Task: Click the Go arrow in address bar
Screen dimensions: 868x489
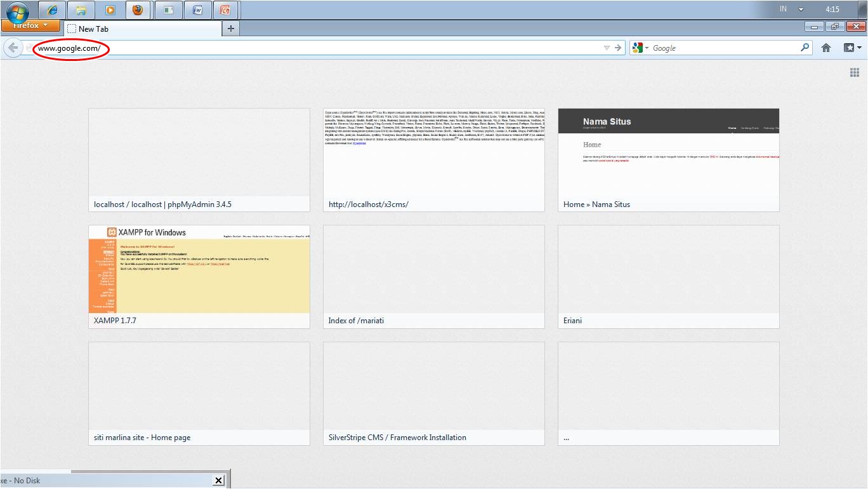Action: pos(618,48)
